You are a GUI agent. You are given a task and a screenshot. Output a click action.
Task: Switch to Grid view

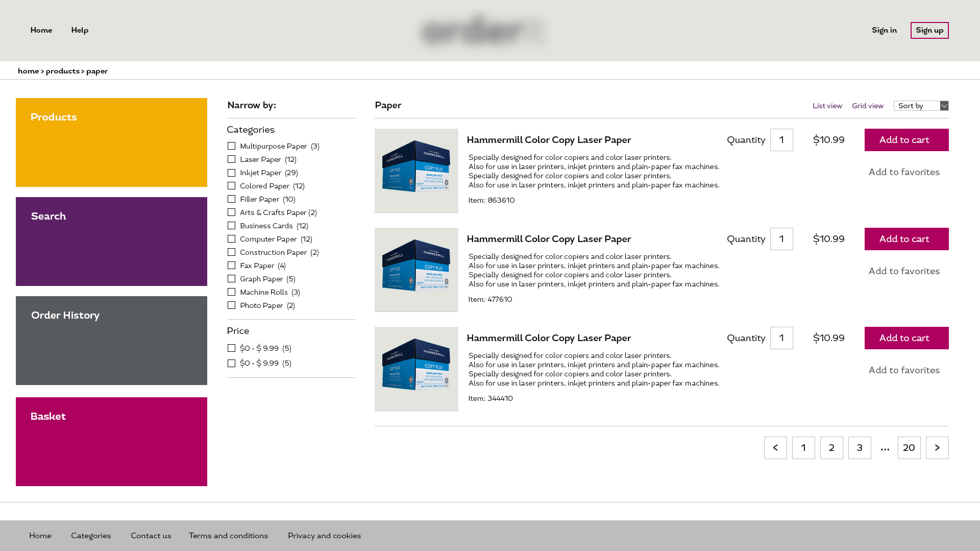pos(867,106)
